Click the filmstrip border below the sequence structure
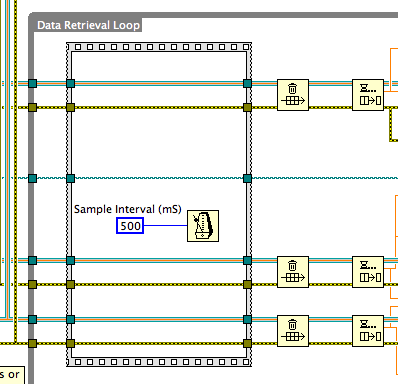 159,362
